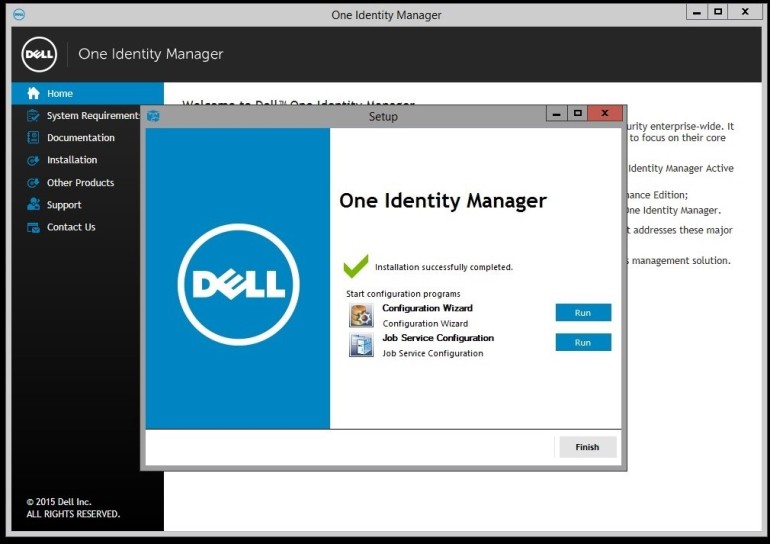The image size is (770, 544).
Task: Maximize the Setup dialog
Action: (x=578, y=113)
